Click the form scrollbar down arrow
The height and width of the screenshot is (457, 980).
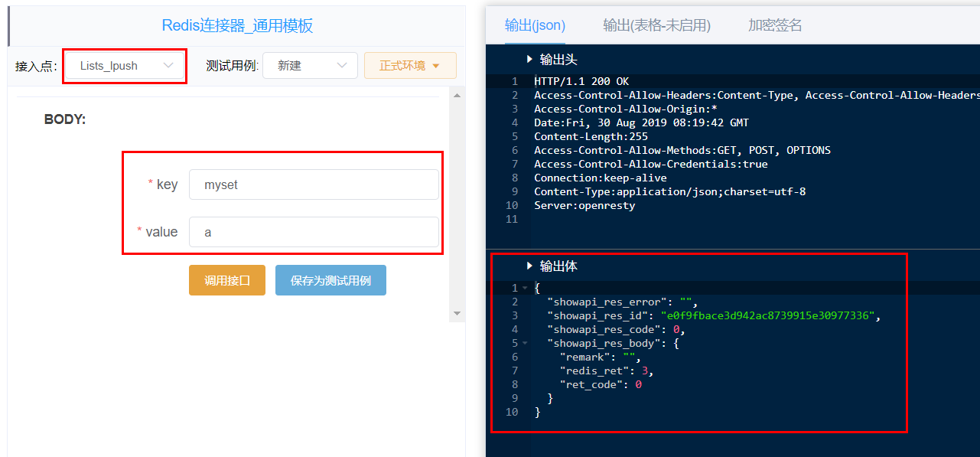point(457,313)
